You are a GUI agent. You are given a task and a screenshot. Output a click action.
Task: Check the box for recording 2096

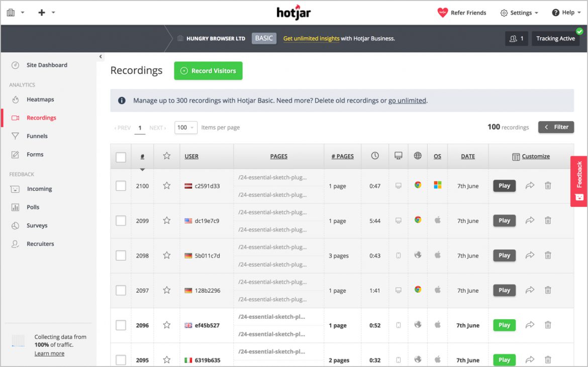pos(121,325)
